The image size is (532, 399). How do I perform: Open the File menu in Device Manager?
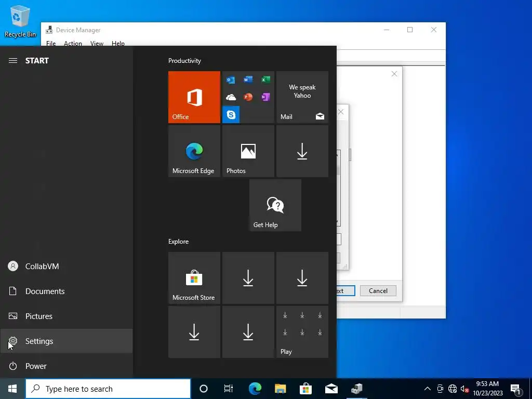click(x=51, y=44)
